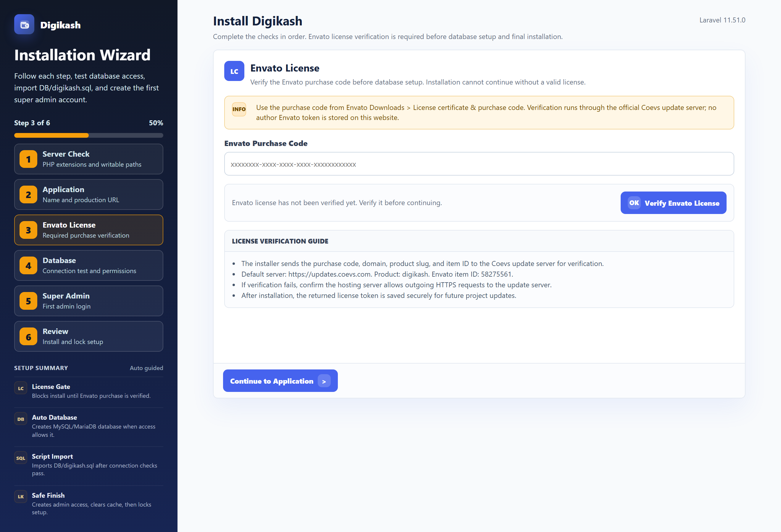Click step number 2 badge
This screenshot has height=532, width=781.
pyautogui.click(x=28, y=195)
